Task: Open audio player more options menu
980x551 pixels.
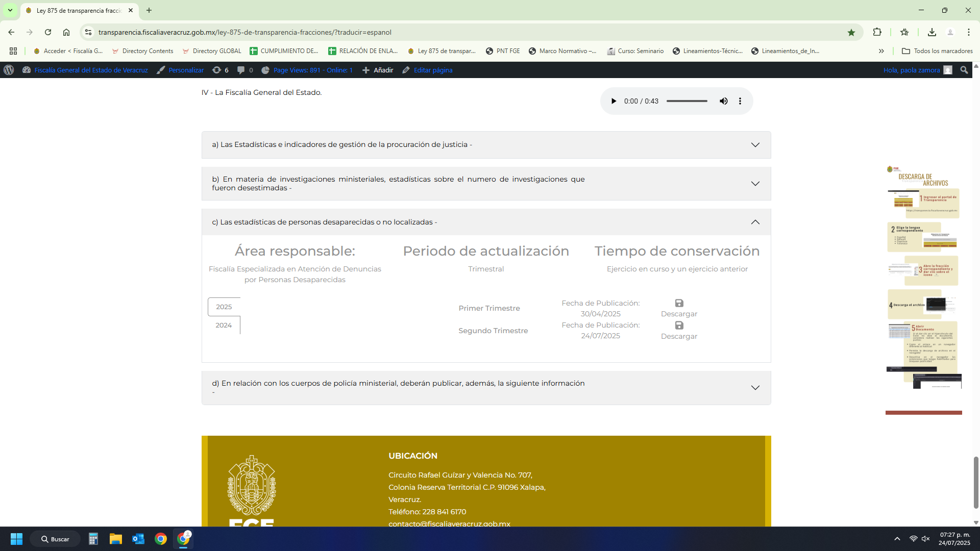Action: [x=740, y=101]
